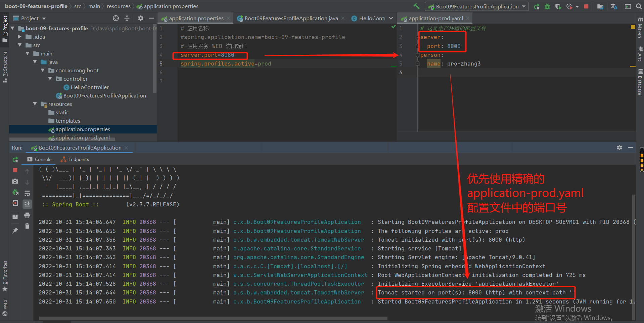Toggle the 1: Project tool window
The height and width of the screenshot is (323, 644).
click(x=5, y=29)
